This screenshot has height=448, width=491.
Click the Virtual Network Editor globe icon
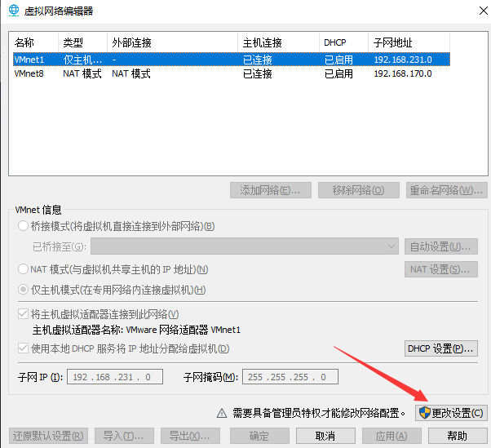pos(14,11)
